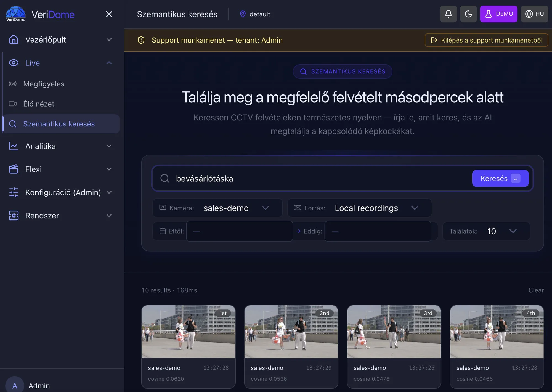This screenshot has width=552, height=392.
Task: Click the default location pin icon
Action: 243,14
